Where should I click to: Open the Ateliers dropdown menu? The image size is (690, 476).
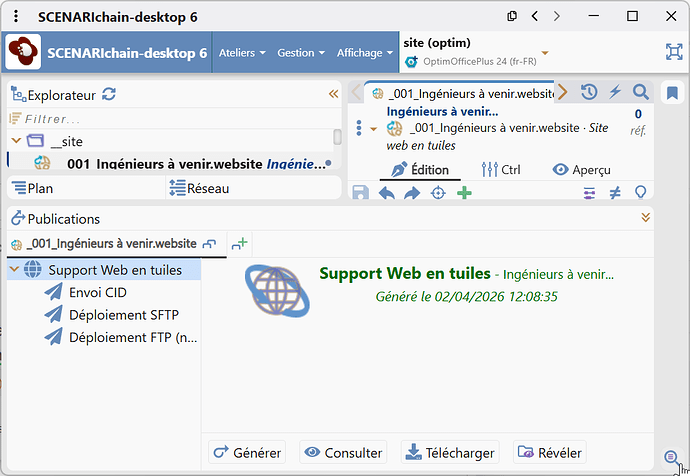242,53
